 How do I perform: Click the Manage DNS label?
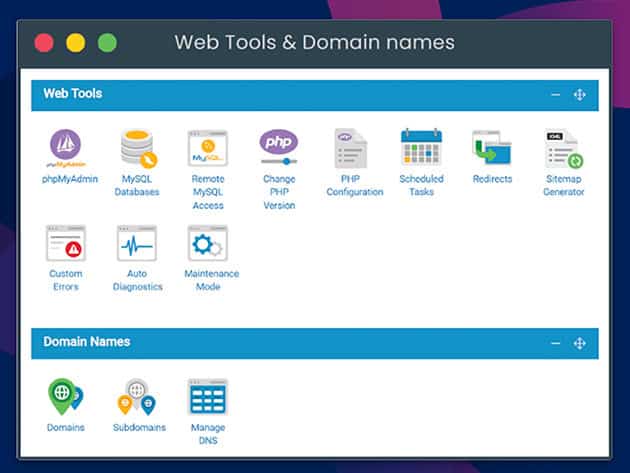tap(208, 434)
